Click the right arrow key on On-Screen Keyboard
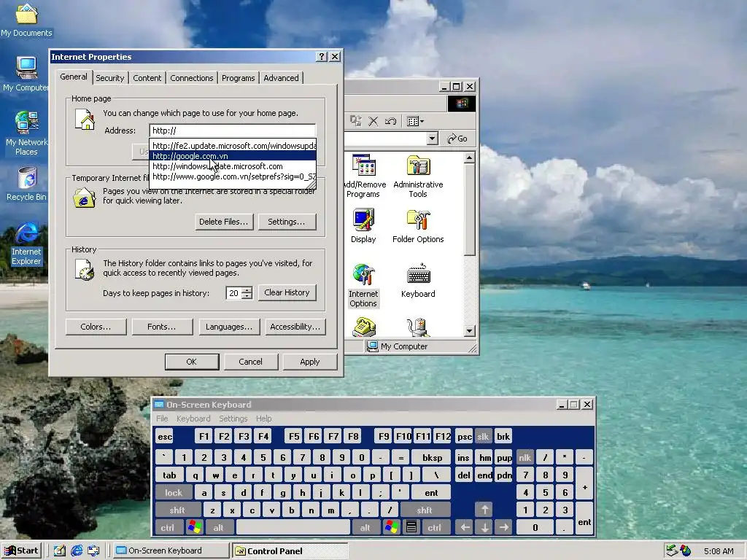The height and width of the screenshot is (560, 747). pos(504,527)
